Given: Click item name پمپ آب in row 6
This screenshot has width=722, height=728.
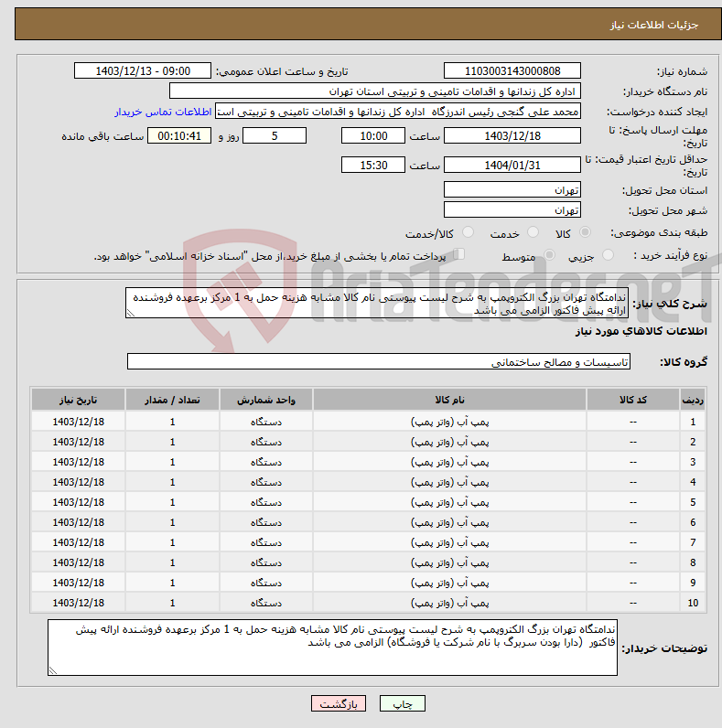Looking at the screenshot, I should (449, 522).
